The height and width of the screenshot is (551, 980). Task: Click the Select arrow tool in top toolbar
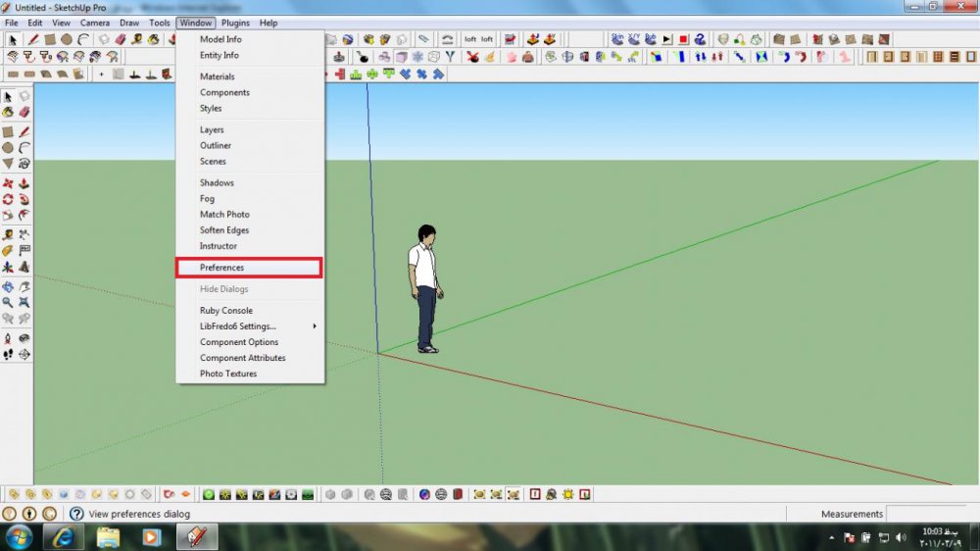point(14,39)
